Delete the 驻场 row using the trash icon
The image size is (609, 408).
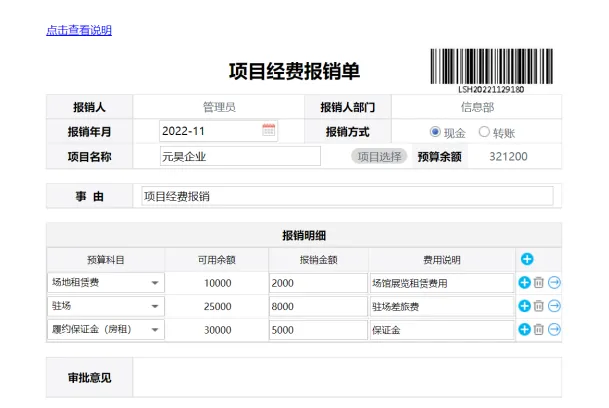[x=539, y=306]
